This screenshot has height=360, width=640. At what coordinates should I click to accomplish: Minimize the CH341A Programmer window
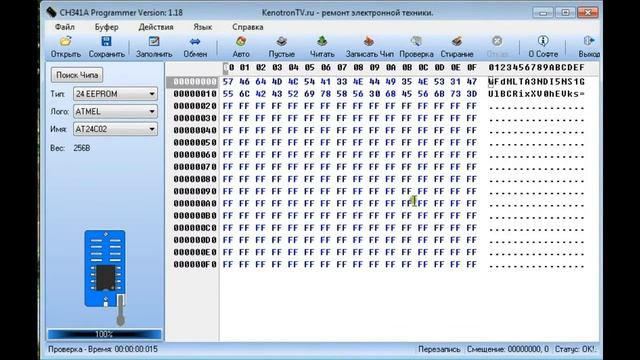coord(543,13)
